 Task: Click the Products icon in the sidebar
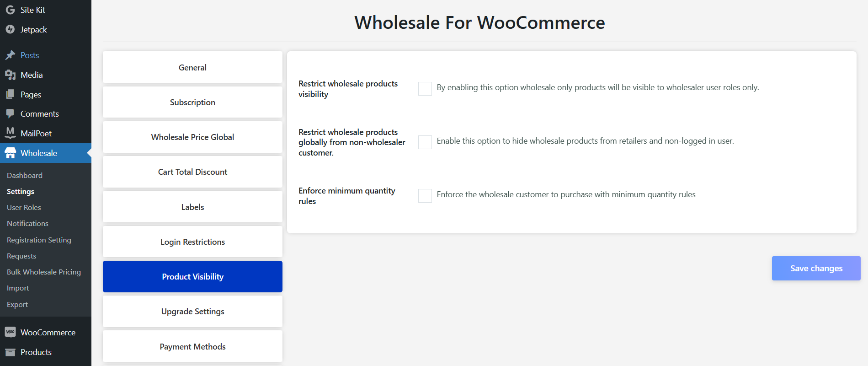click(10, 352)
